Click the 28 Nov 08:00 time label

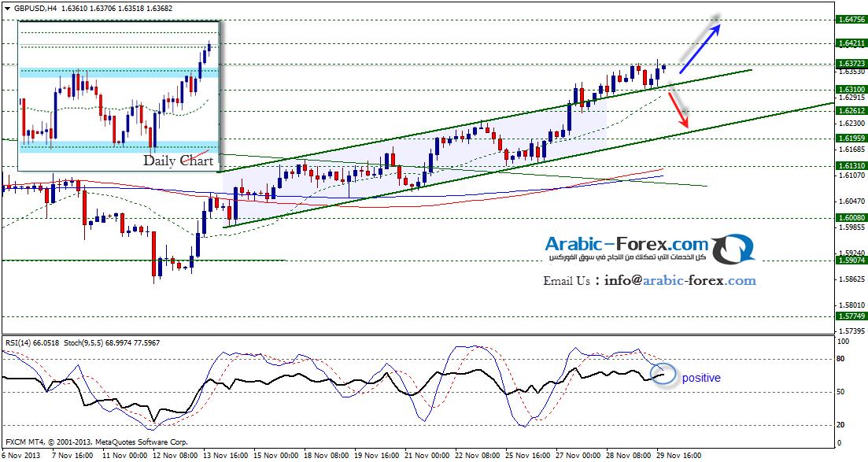pyautogui.click(x=630, y=456)
